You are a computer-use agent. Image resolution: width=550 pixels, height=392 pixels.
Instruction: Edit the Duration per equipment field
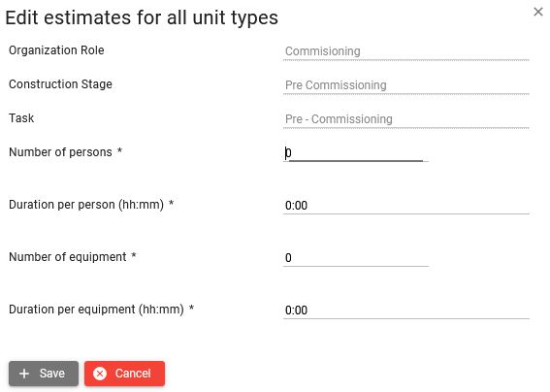pos(406,310)
